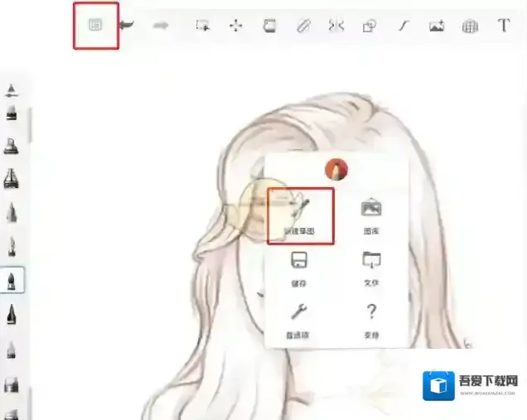Select the highlighted active brush
Image resolution: width=527 pixels, height=420 pixels.
(x=12, y=280)
